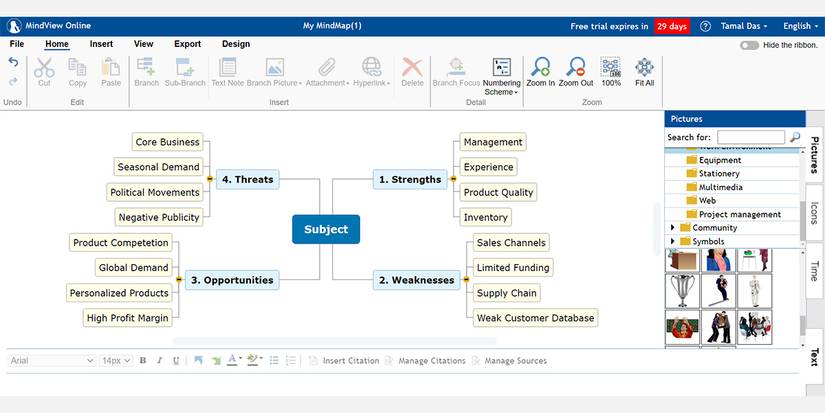Toggle italic text formatting

pyautogui.click(x=159, y=361)
